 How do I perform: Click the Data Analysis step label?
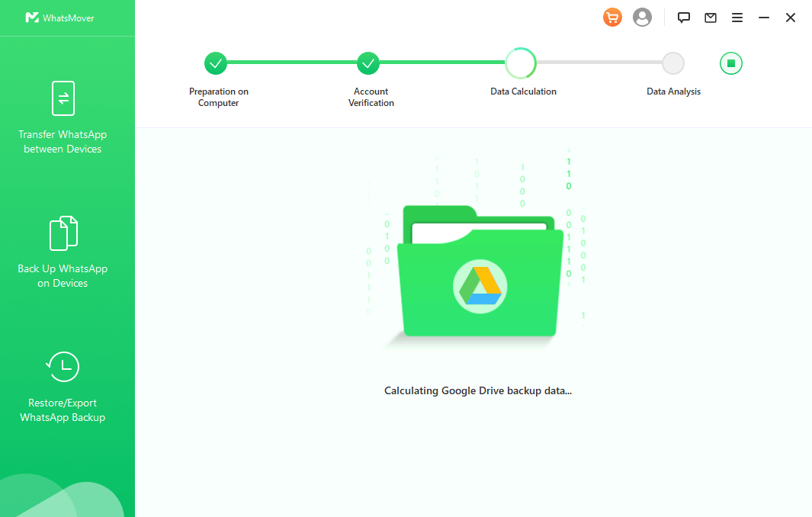[x=673, y=92]
